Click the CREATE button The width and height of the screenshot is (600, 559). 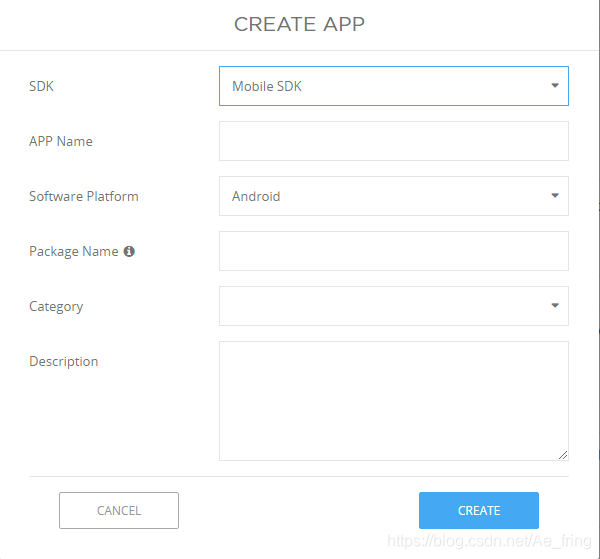tap(479, 510)
